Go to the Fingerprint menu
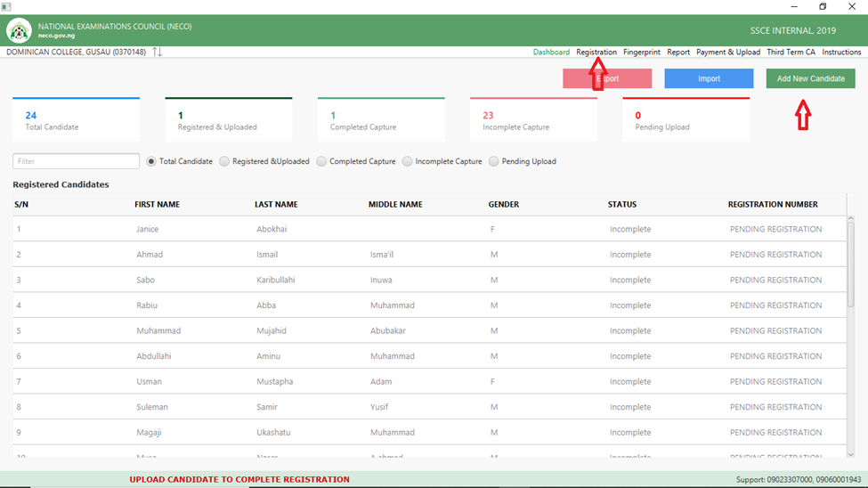The image size is (868, 488). click(x=641, y=53)
